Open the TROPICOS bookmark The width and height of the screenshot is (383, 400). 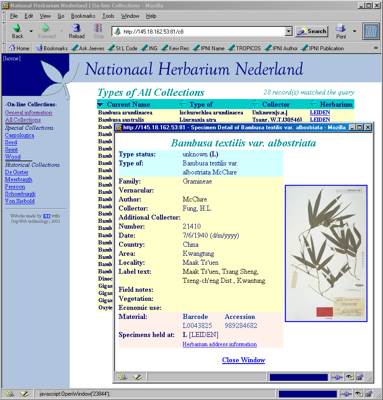[245, 48]
